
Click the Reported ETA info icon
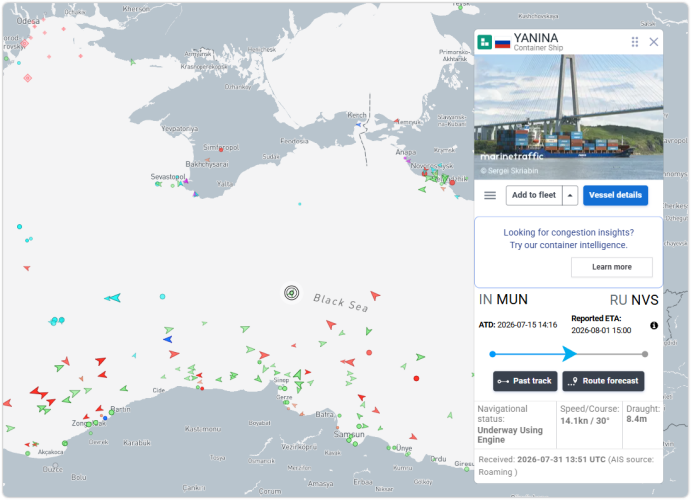654,326
